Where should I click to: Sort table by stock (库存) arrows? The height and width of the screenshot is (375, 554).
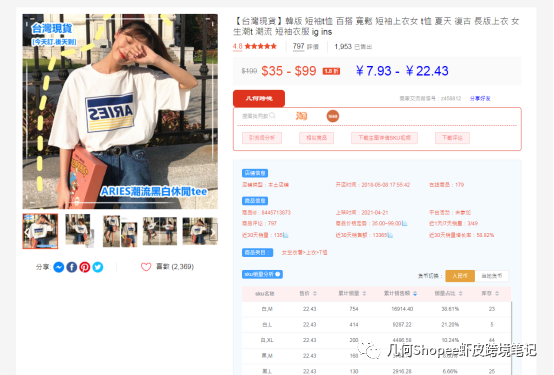click(497, 293)
